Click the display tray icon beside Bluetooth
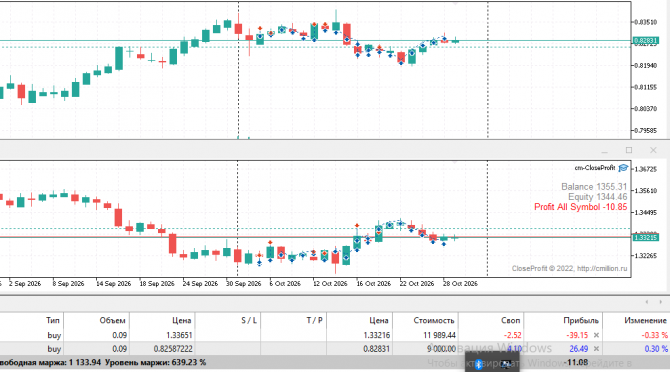670x372 pixels. click(506, 364)
